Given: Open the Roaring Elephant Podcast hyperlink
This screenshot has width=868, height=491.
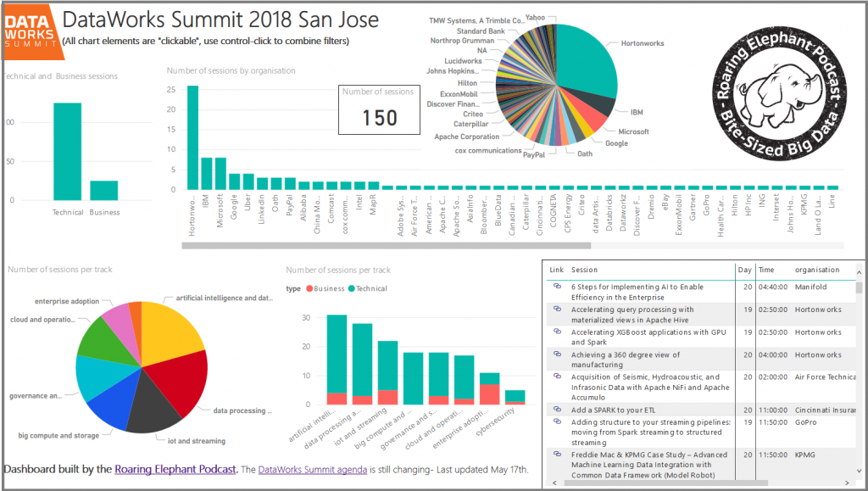Looking at the screenshot, I should [x=175, y=469].
